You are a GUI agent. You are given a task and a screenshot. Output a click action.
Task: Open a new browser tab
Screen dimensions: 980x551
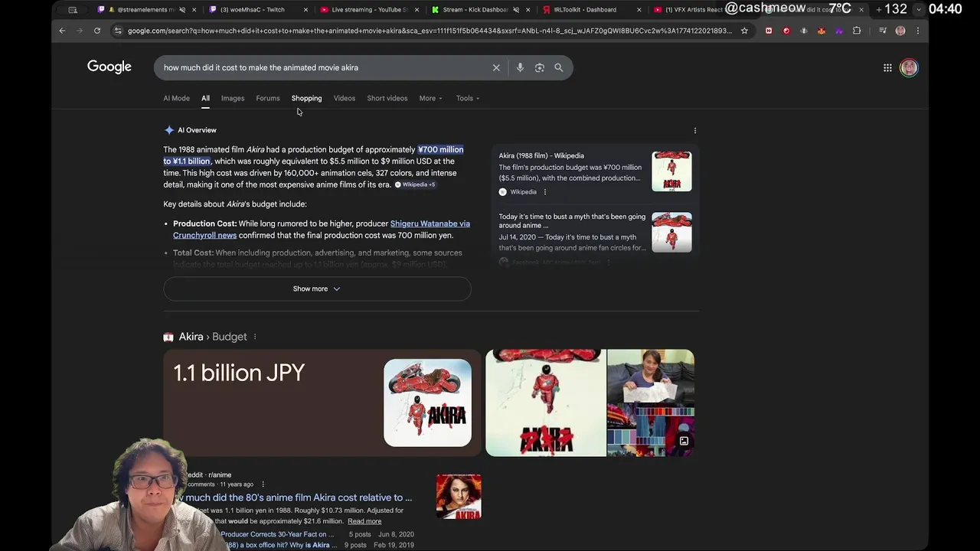pyautogui.click(x=878, y=9)
